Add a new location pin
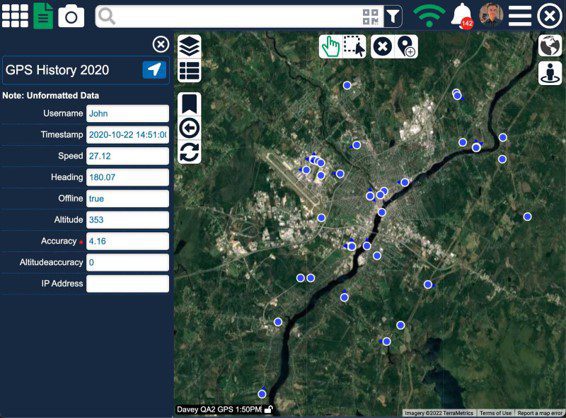Image resolution: width=566 pixels, height=418 pixels. click(406, 47)
